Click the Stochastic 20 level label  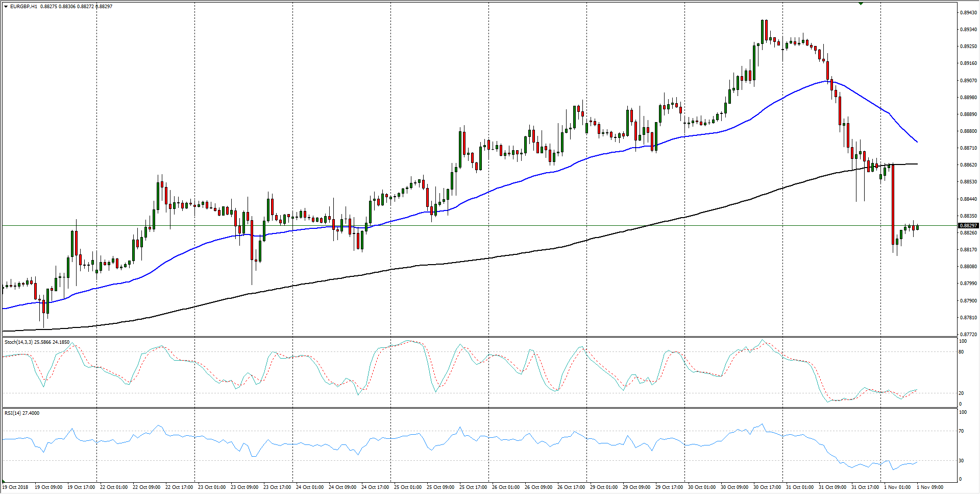pos(962,393)
